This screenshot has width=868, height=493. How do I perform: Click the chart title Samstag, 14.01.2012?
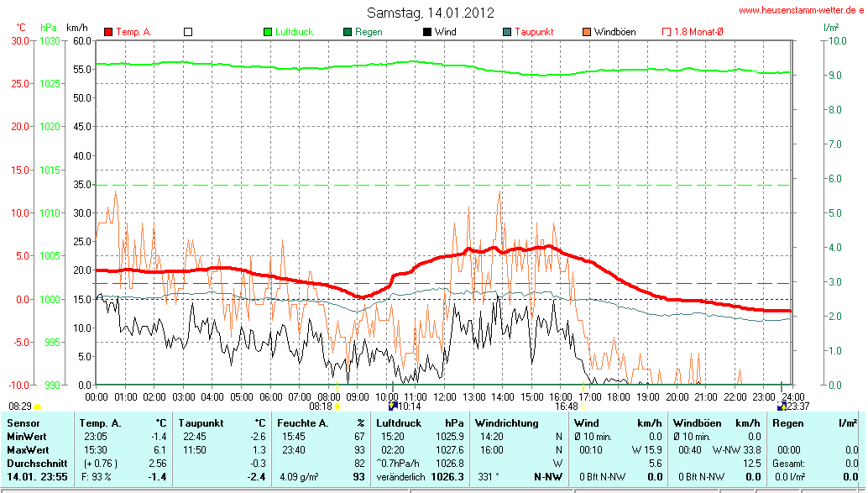click(431, 13)
